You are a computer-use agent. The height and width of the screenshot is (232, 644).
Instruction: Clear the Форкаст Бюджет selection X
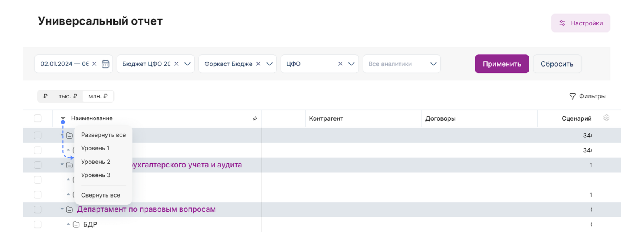(x=258, y=64)
